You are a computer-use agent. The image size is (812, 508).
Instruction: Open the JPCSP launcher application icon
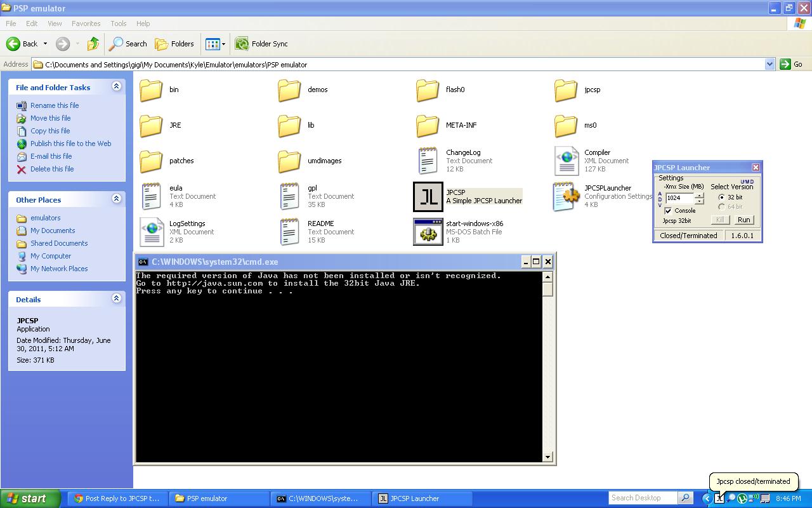tap(428, 197)
